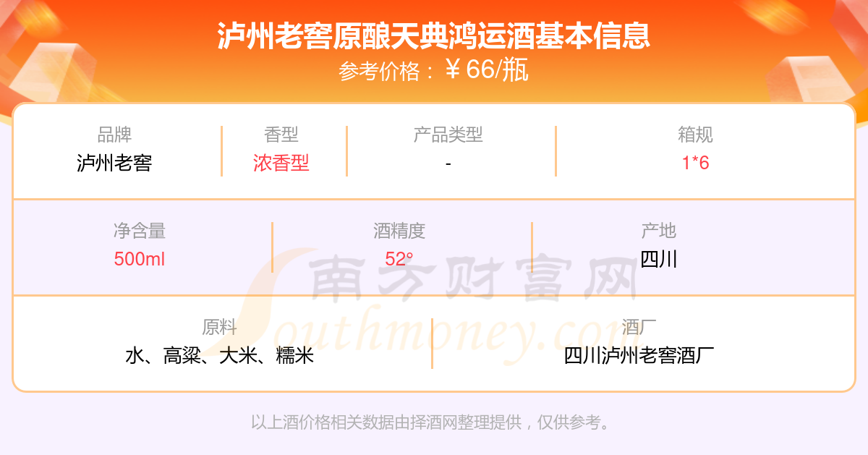This screenshot has height=455, width=868.
Task: Select the red 500ml value
Action: pos(140,259)
